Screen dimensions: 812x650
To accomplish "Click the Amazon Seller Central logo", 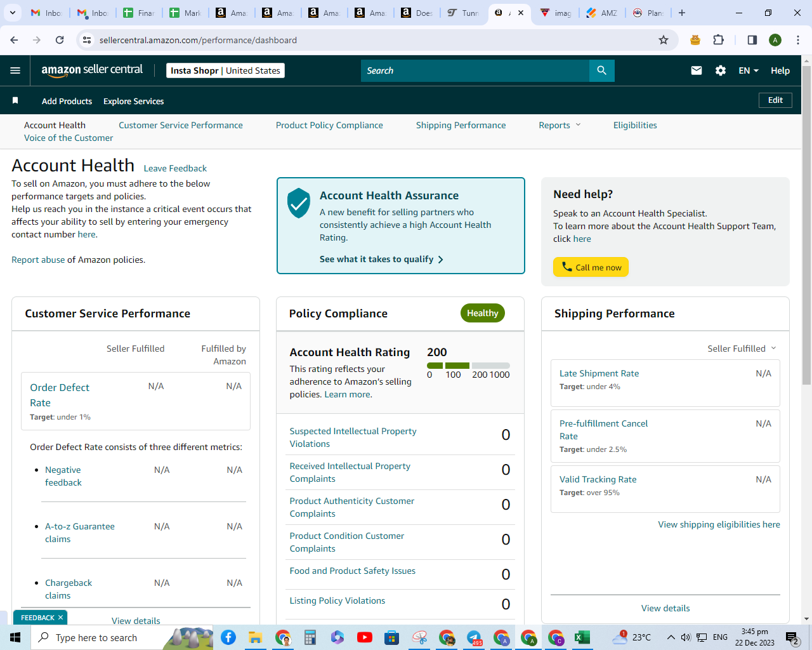I will click(x=93, y=70).
